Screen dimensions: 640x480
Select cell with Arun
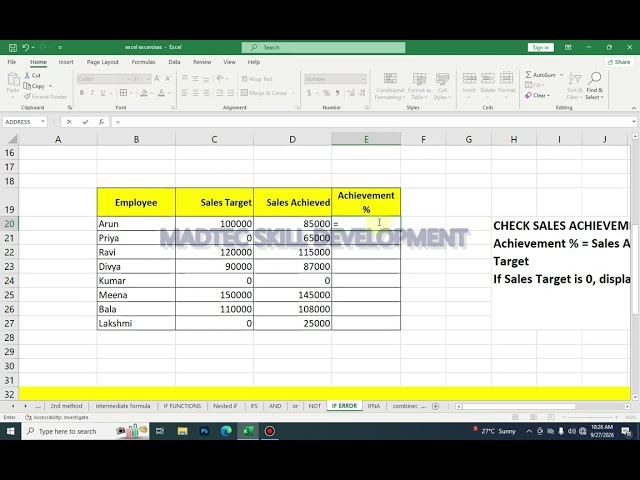click(x=136, y=224)
